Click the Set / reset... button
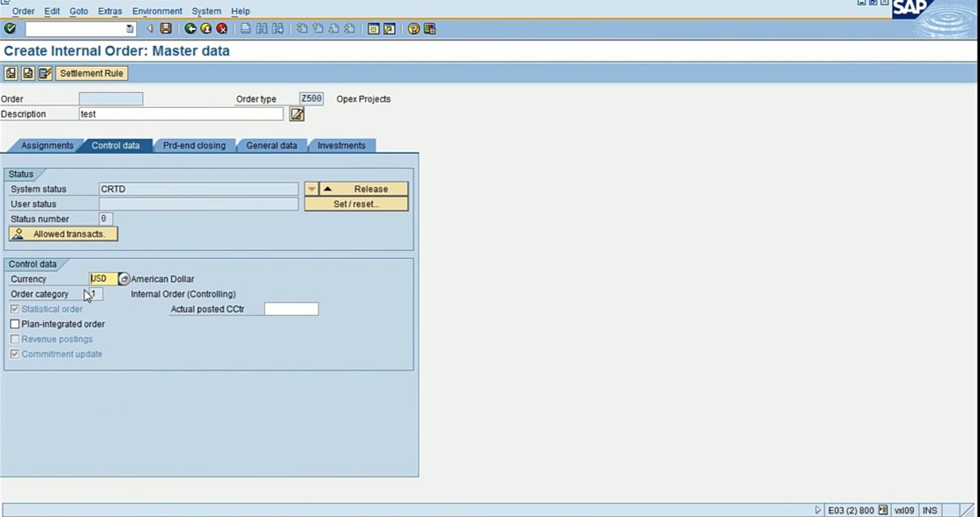Viewport: 980px width, 517px height. click(356, 204)
